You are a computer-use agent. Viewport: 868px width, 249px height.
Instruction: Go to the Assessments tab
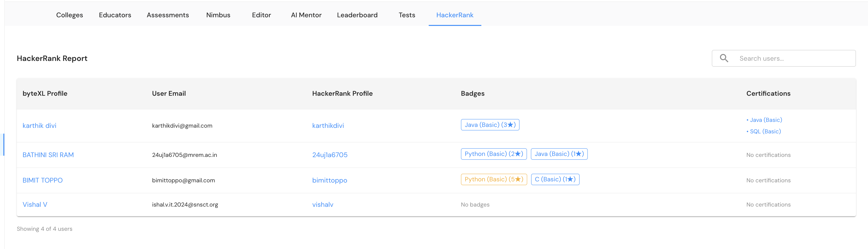(x=167, y=15)
